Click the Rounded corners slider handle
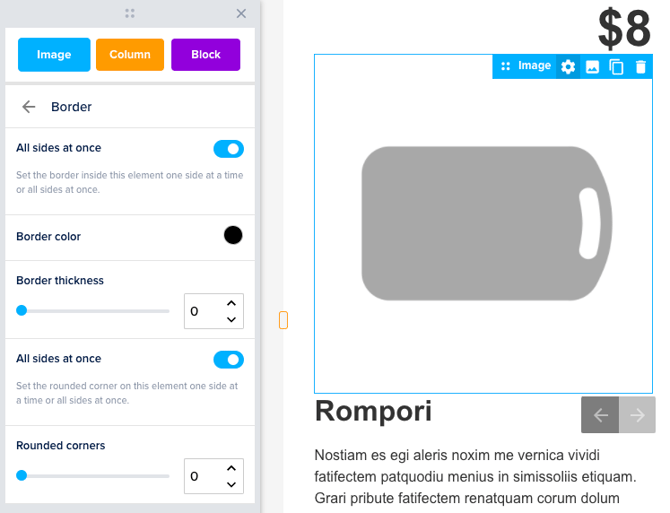The height and width of the screenshot is (513, 670). point(21,475)
